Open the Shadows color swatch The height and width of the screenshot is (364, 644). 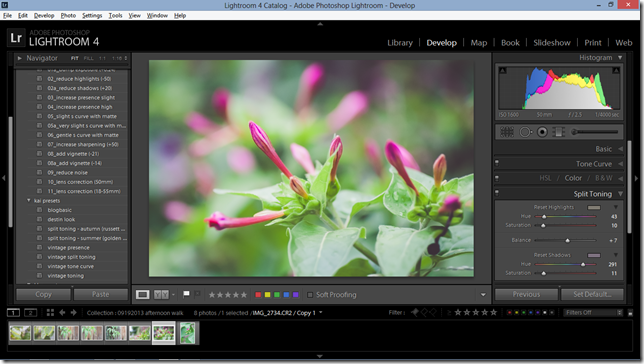pyautogui.click(x=594, y=255)
